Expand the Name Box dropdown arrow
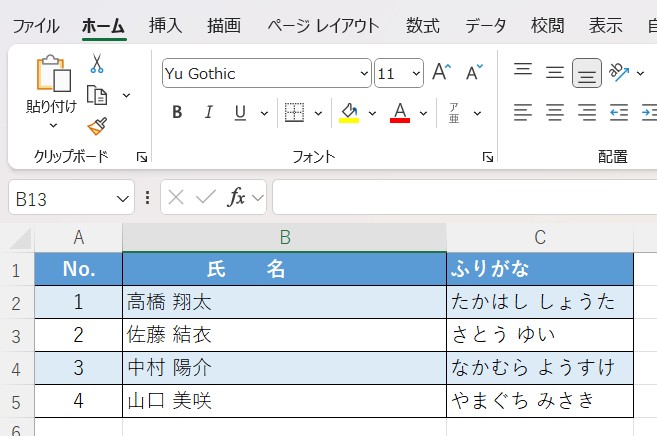The height and width of the screenshot is (436, 657). coord(122,198)
